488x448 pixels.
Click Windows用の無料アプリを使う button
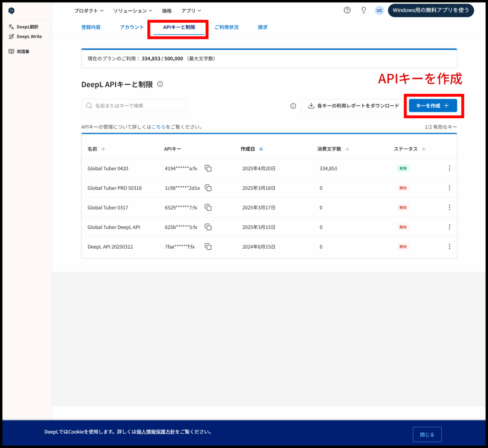click(x=431, y=10)
